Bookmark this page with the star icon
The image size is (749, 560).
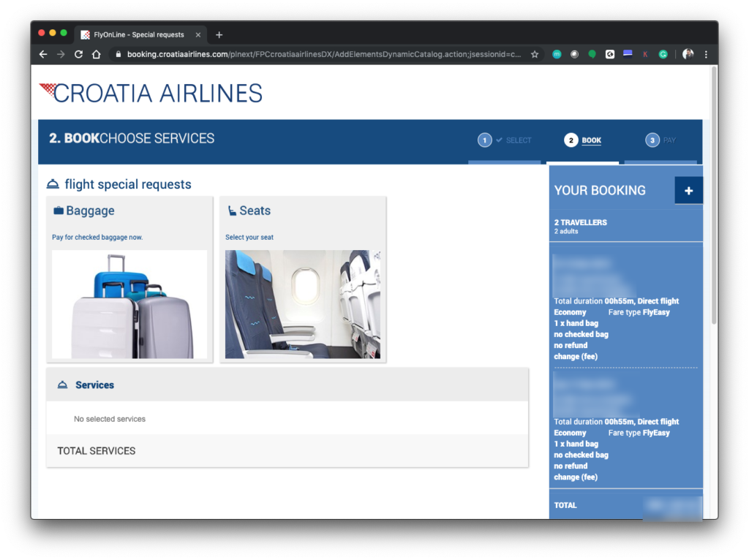(x=535, y=54)
